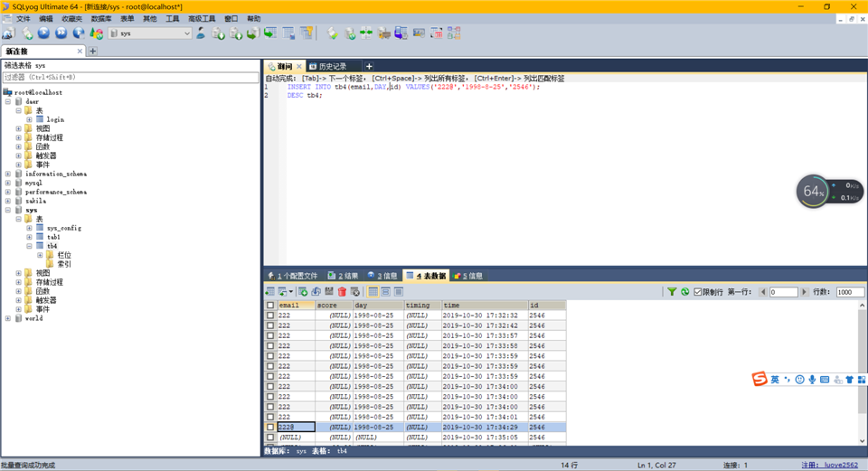Click the schema synchronization arrows icon
This screenshot has width=868, height=471.
366,33
